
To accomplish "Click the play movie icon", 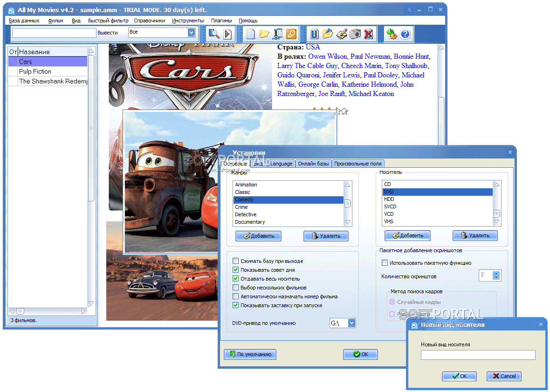I will point(227,34).
